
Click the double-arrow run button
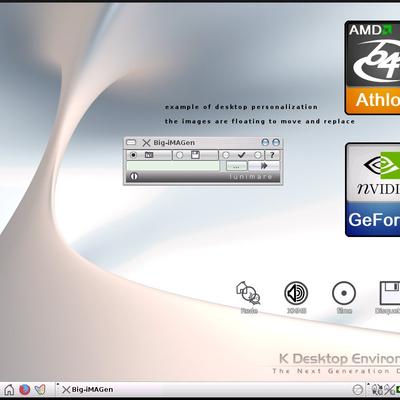click(264, 166)
